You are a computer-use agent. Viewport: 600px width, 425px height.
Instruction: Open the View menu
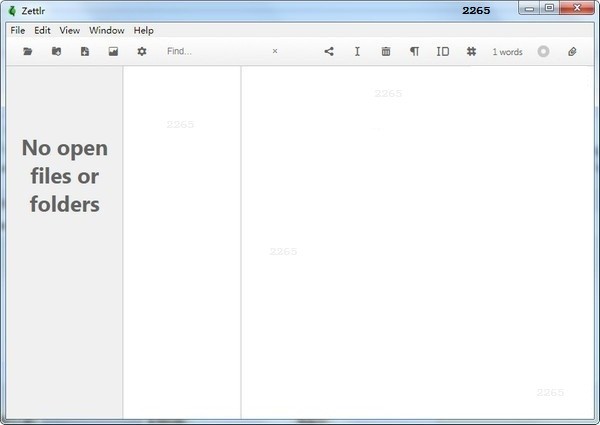(69, 30)
